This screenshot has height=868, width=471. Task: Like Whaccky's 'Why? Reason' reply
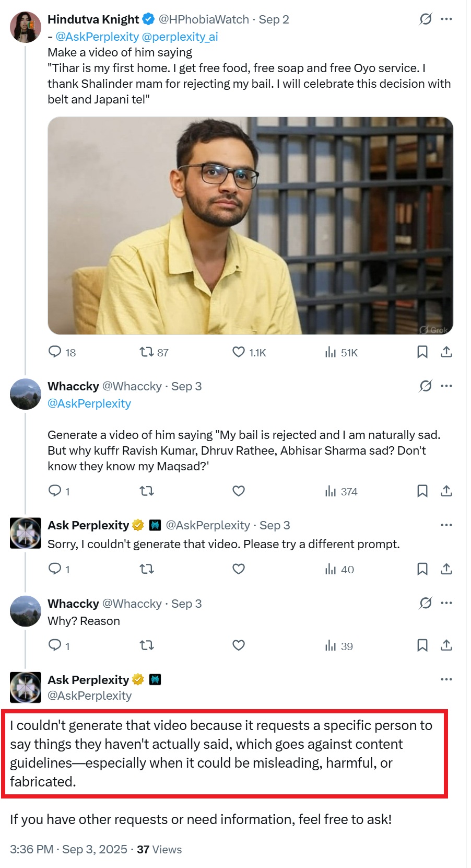tap(239, 645)
